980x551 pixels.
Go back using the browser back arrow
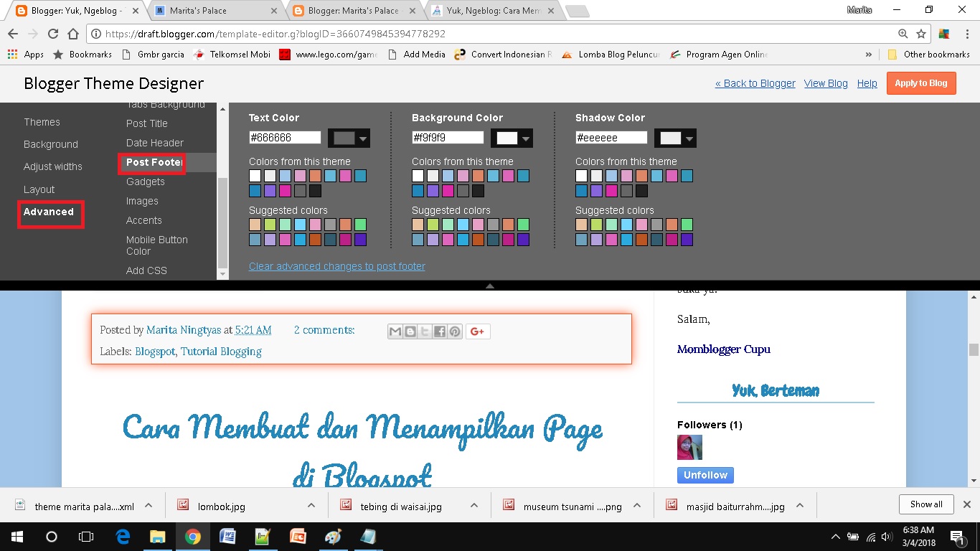(x=13, y=34)
